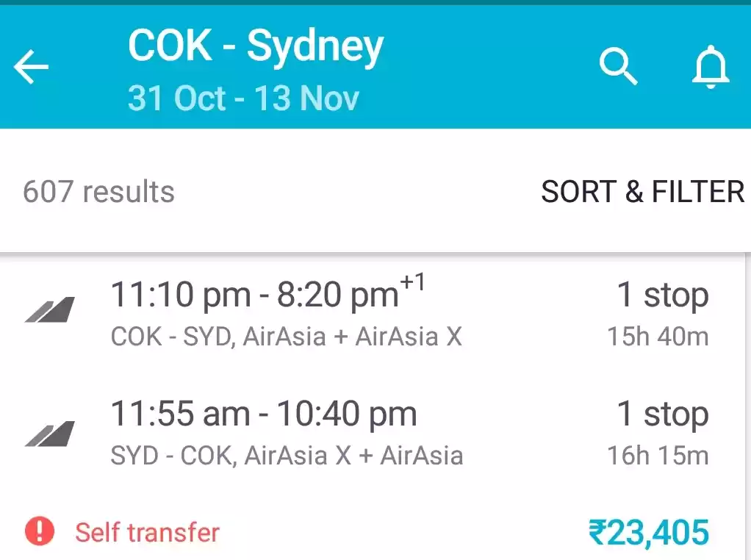
Task: Tap the 607 results count text
Action: tap(98, 192)
